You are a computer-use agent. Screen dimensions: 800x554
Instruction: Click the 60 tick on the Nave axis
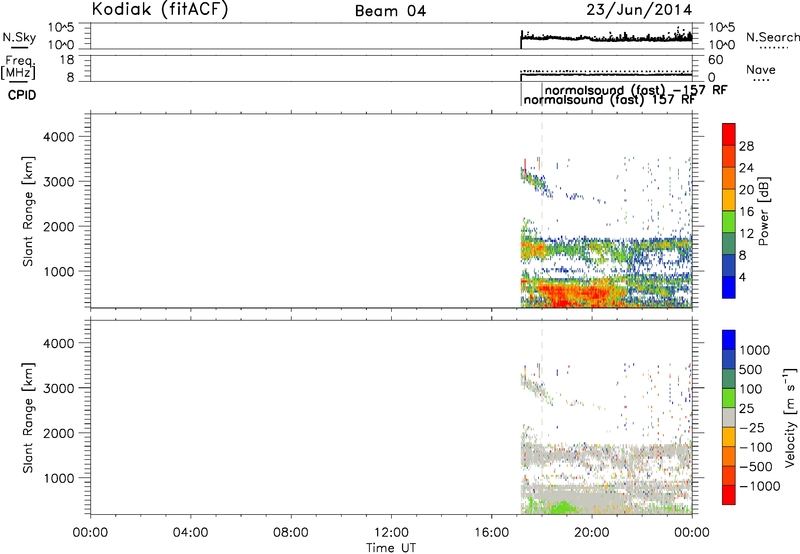click(715, 59)
